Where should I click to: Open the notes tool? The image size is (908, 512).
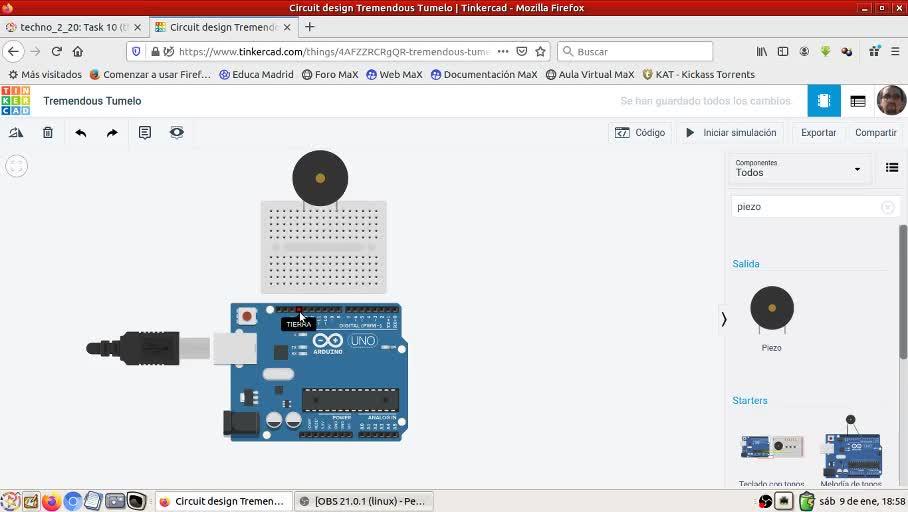coord(145,133)
